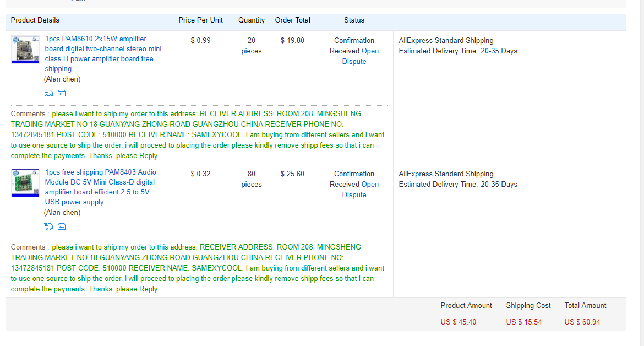Click the $ 19.80 order total for PAM8610
This screenshot has height=346, width=644.
coord(292,41)
